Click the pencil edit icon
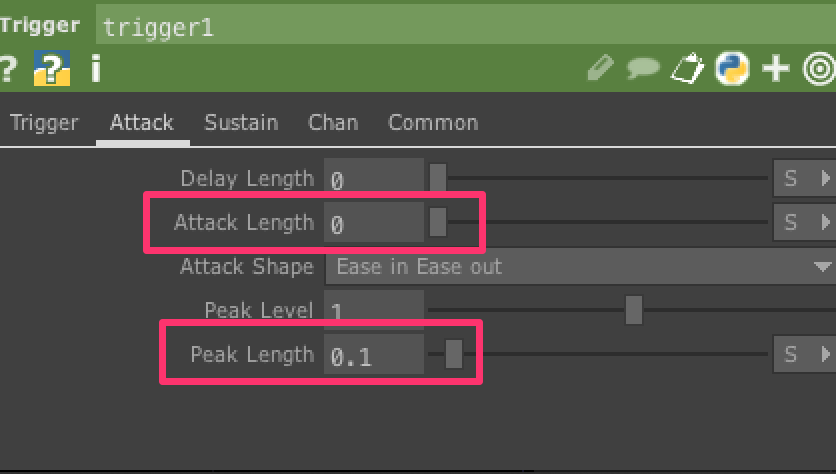The image size is (836, 474). click(601, 69)
